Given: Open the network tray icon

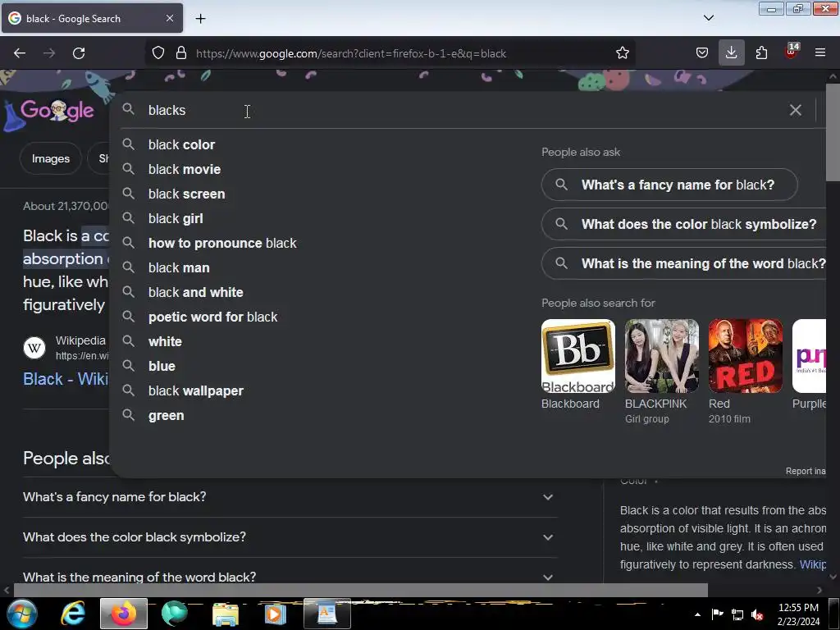Looking at the screenshot, I should coord(737,614).
